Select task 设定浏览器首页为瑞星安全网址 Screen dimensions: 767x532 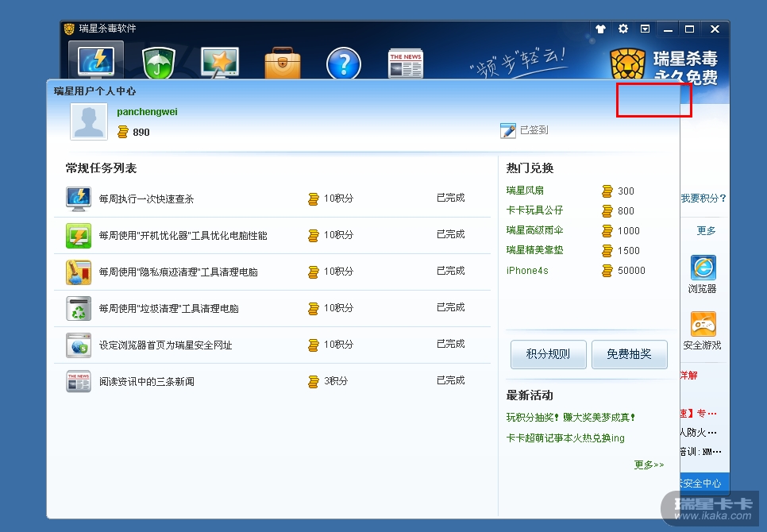[x=165, y=345]
